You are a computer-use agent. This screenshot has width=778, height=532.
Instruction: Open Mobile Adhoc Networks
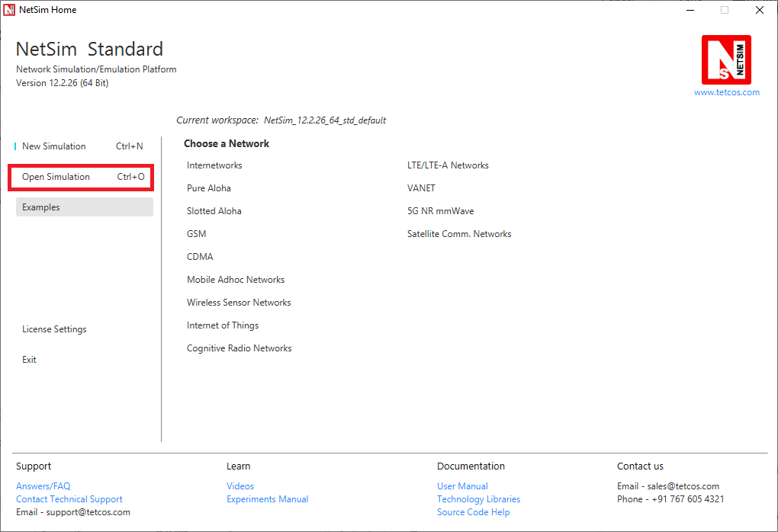click(236, 280)
